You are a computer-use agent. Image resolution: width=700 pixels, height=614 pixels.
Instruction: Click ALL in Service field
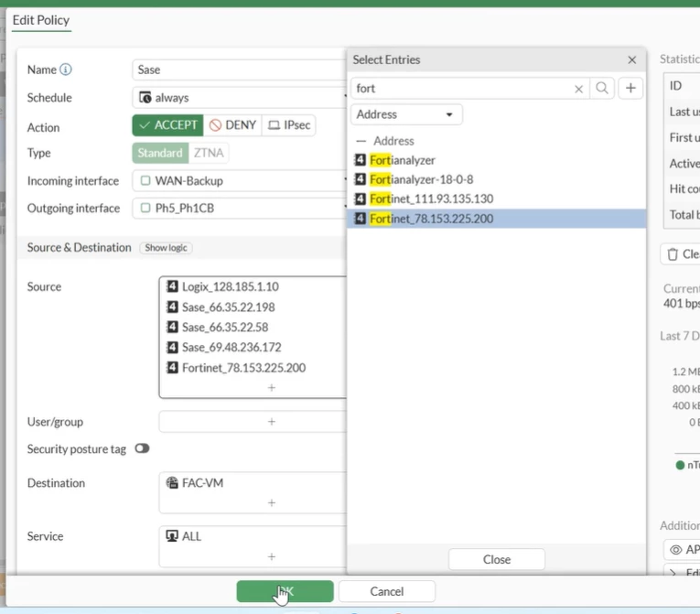coord(191,536)
